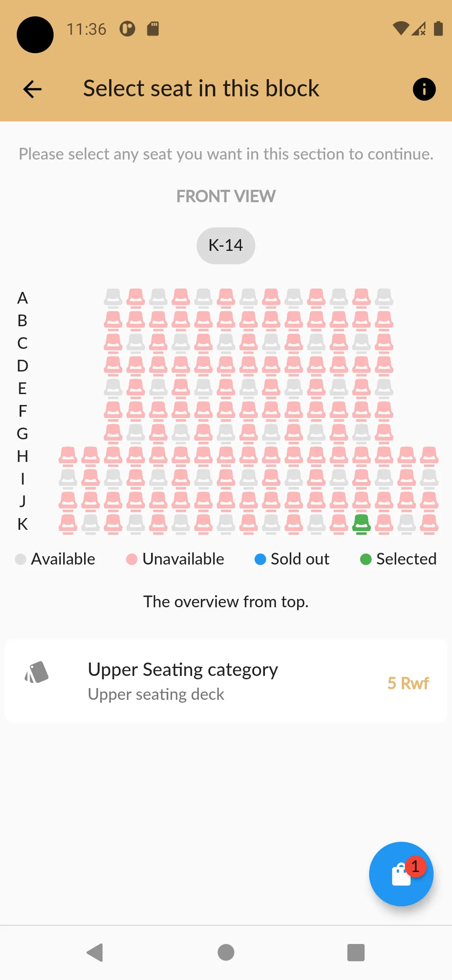Tap the Android home circle button
Image resolution: width=452 pixels, height=980 pixels.
226,952
